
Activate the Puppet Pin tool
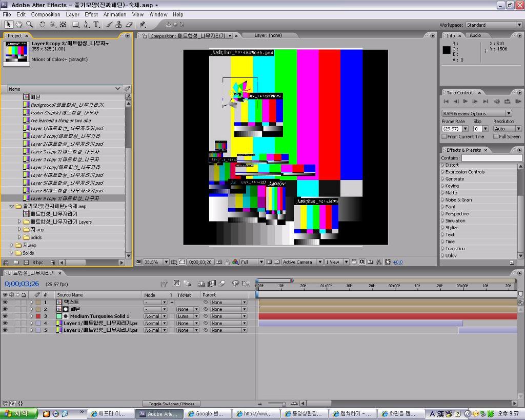click(143, 24)
